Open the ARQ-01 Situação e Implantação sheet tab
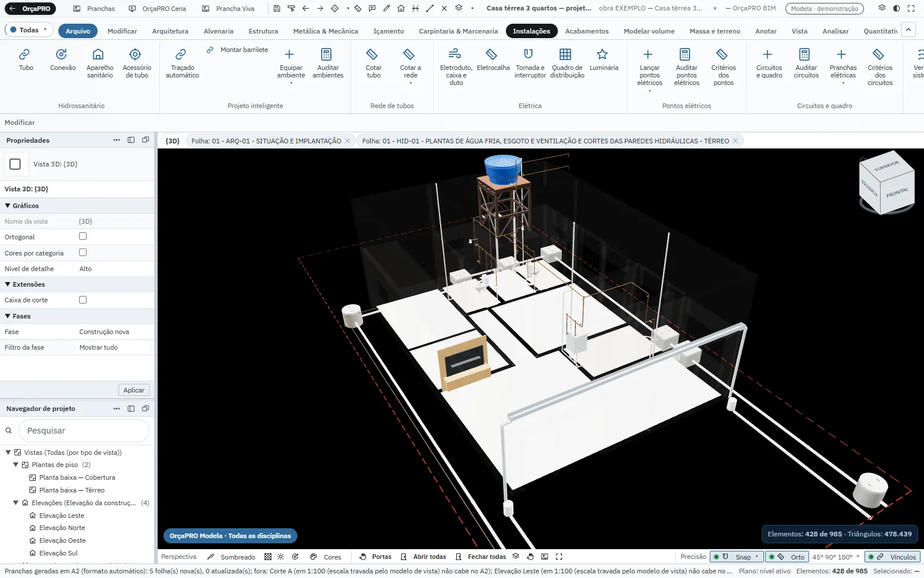The width and height of the screenshot is (924, 578). tap(266, 141)
